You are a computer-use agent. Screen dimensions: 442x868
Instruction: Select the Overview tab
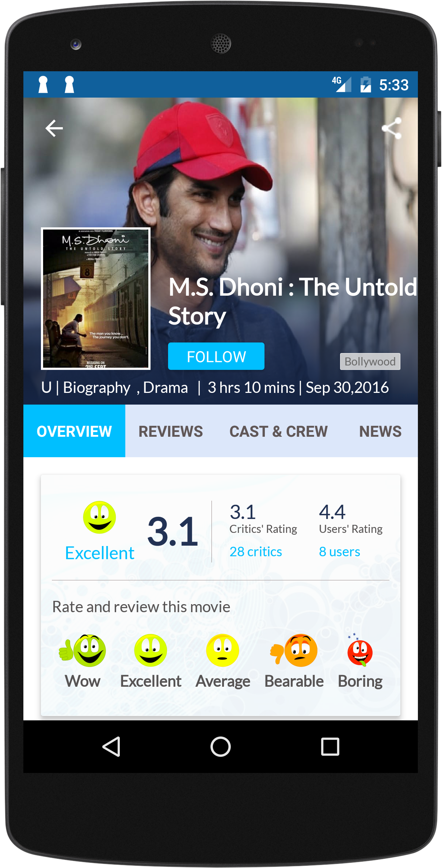(x=74, y=431)
